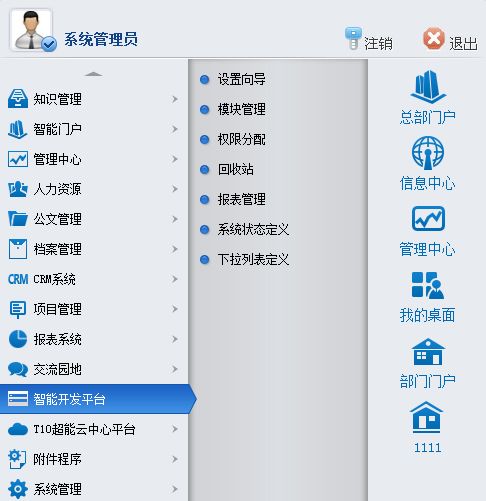Open 模块管理 from the submenu
Viewport: 486px width, 501px height.
[242, 109]
